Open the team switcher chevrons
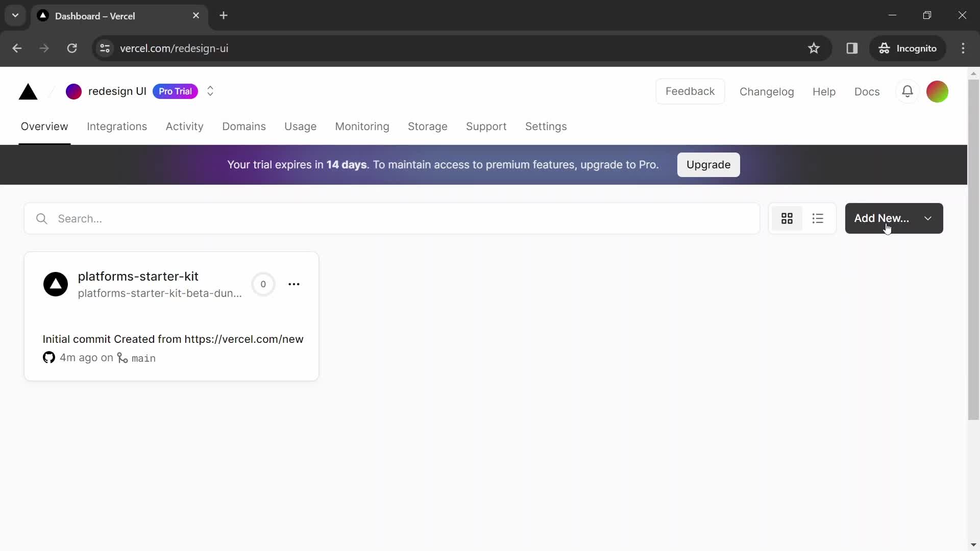Viewport: 980px width, 551px height. tap(210, 91)
